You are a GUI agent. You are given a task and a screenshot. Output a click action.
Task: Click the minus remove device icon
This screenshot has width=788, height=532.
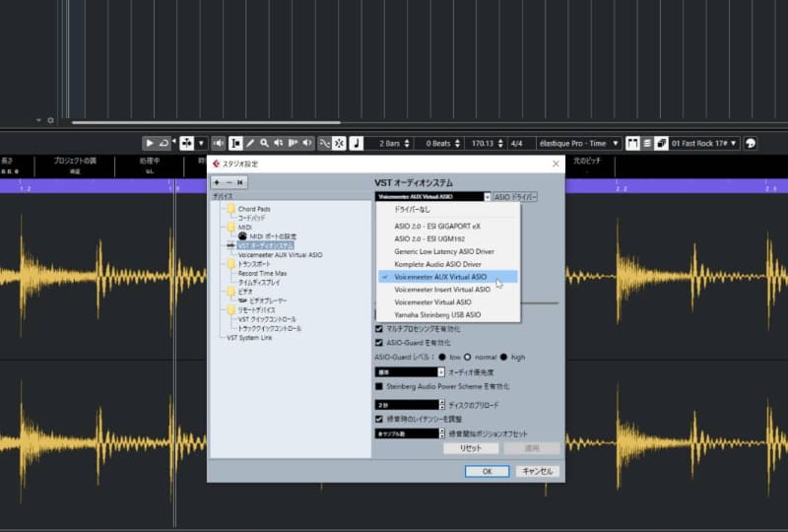[x=229, y=182]
